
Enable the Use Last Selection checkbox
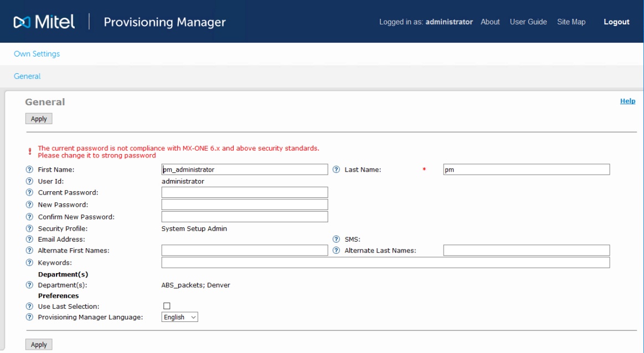click(167, 306)
